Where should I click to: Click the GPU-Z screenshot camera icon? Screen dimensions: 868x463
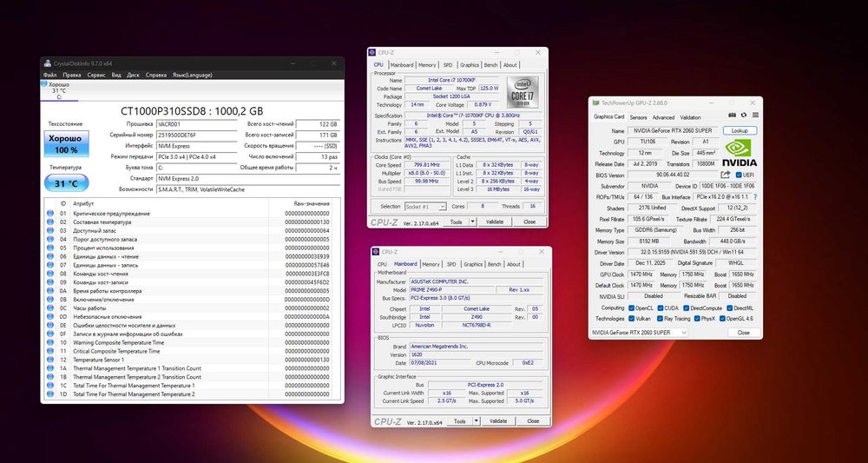[x=733, y=115]
